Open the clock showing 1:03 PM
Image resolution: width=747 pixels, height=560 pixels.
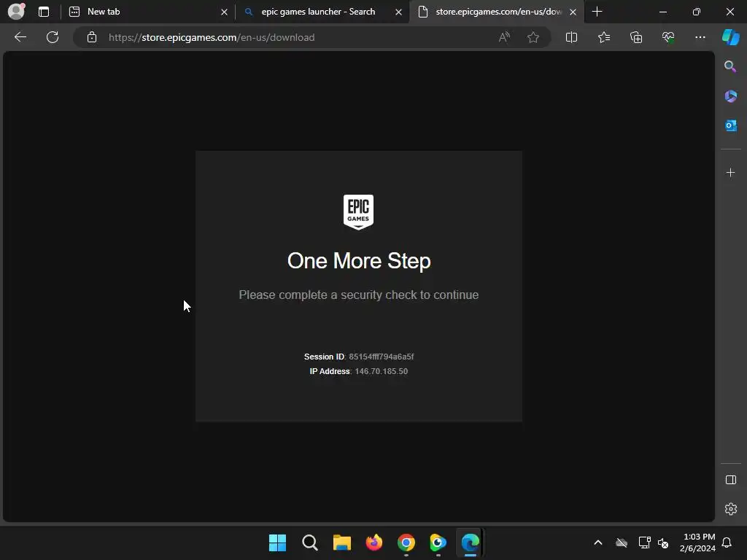pos(698,542)
